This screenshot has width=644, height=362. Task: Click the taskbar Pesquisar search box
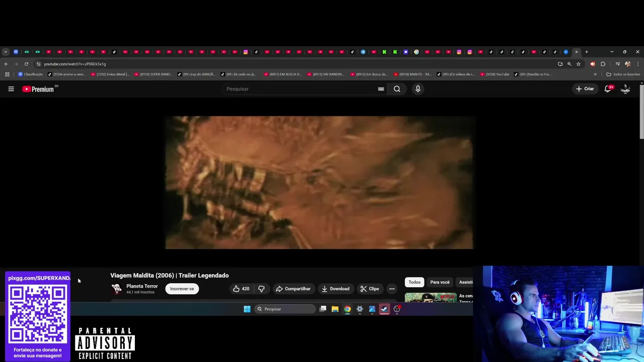coord(285,309)
